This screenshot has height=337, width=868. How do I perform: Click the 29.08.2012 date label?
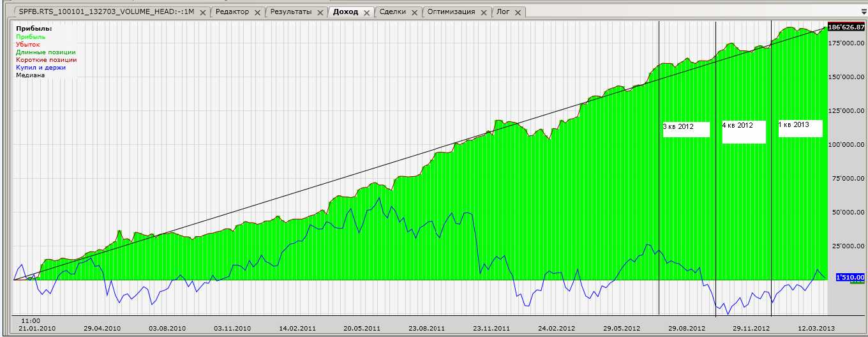687,329
